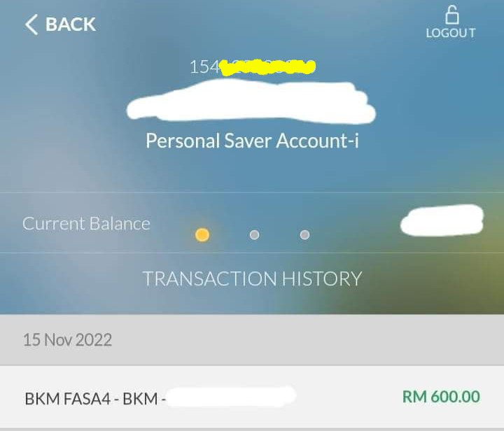Tap the redacted account holder name area
This screenshot has width=504, height=431.
point(251,101)
